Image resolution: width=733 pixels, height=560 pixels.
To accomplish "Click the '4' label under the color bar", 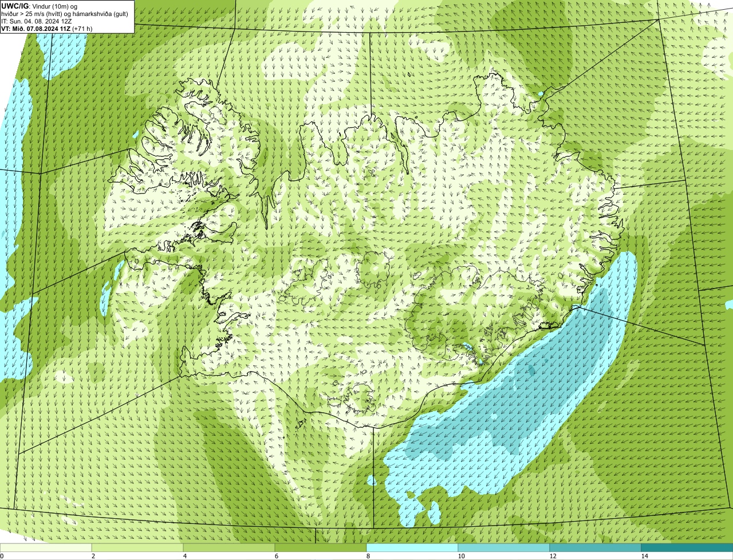I will point(184,556).
